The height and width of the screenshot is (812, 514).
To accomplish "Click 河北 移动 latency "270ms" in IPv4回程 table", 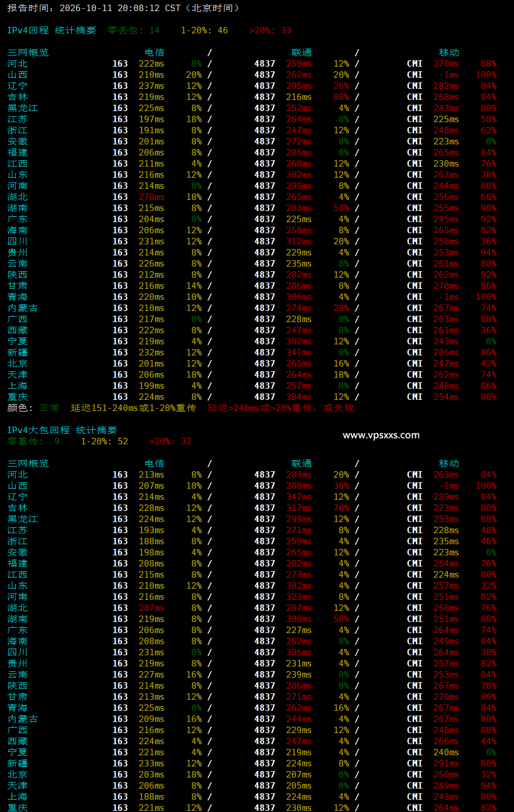I will [x=446, y=64].
